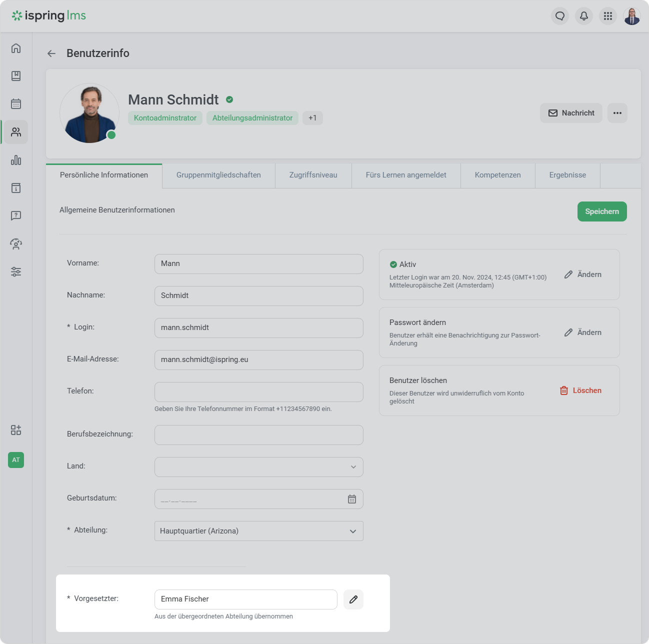Open the calendar icon in sidebar

pyautogui.click(x=16, y=104)
